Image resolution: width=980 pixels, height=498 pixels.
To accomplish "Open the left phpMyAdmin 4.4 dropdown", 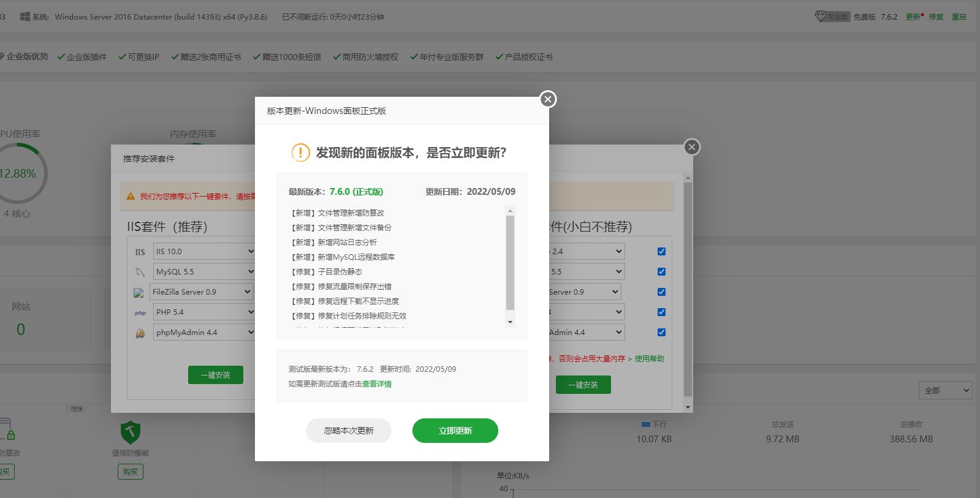I will tap(204, 333).
